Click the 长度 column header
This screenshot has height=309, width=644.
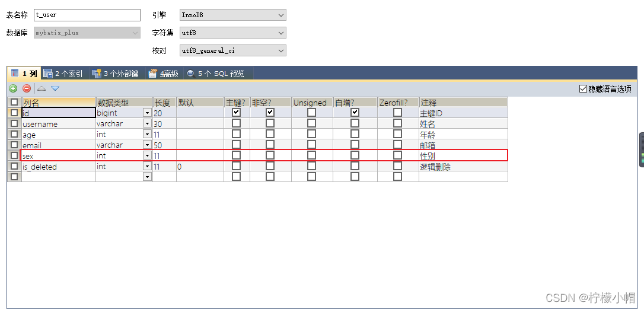tap(165, 103)
